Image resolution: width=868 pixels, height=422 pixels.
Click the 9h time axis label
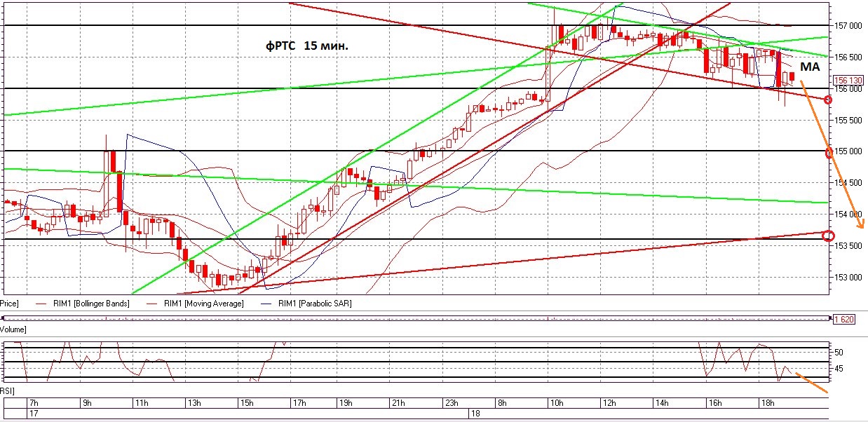(x=86, y=404)
